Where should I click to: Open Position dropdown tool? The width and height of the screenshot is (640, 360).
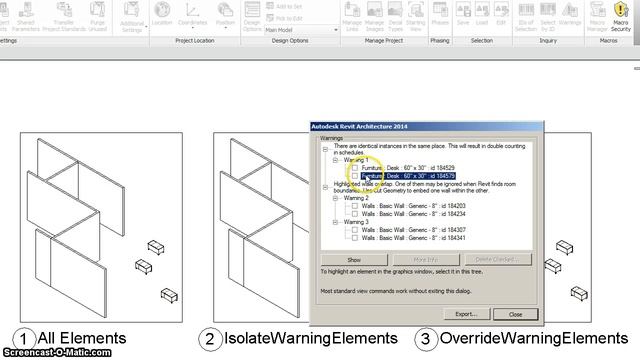click(x=225, y=15)
